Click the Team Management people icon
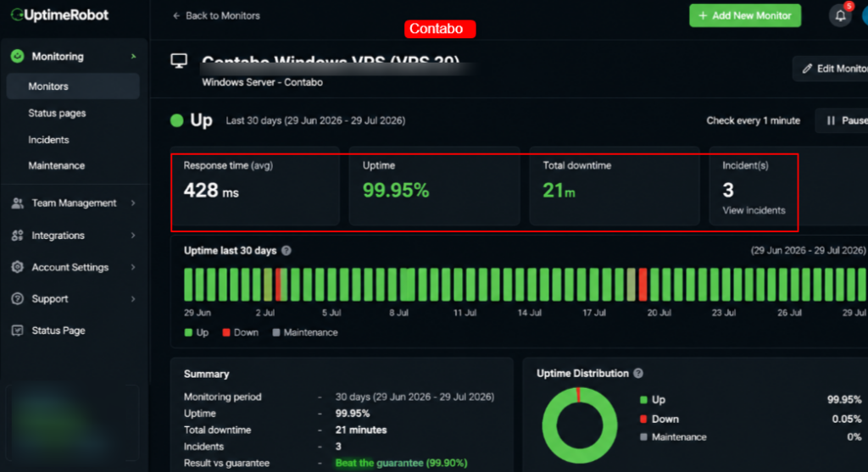 pos(18,203)
